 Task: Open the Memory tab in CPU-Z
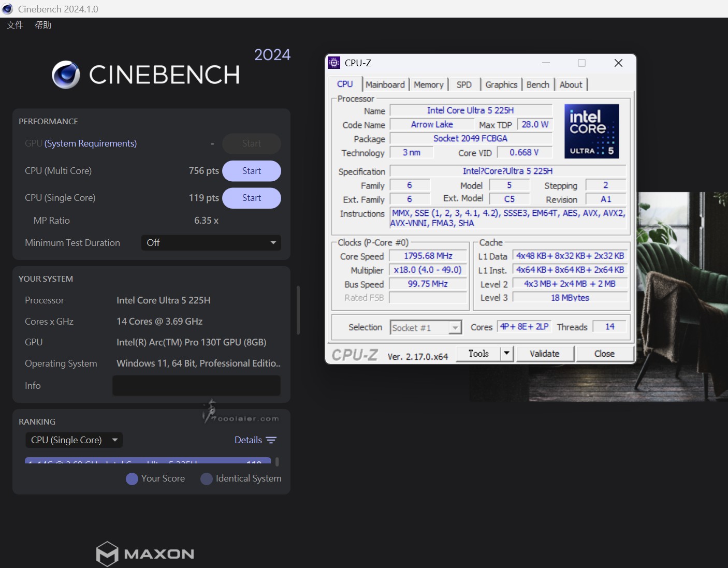pyautogui.click(x=428, y=85)
